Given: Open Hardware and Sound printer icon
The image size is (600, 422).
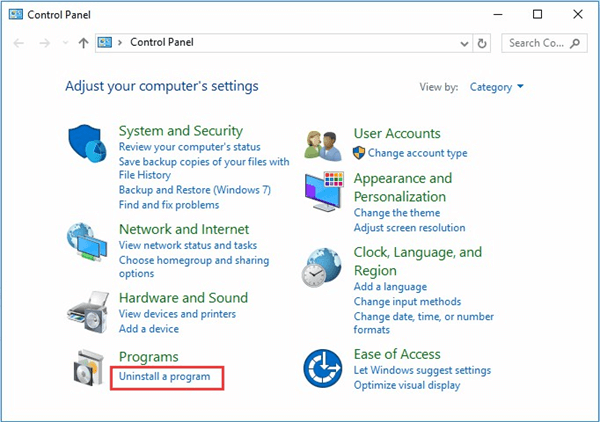Looking at the screenshot, I should tap(88, 312).
